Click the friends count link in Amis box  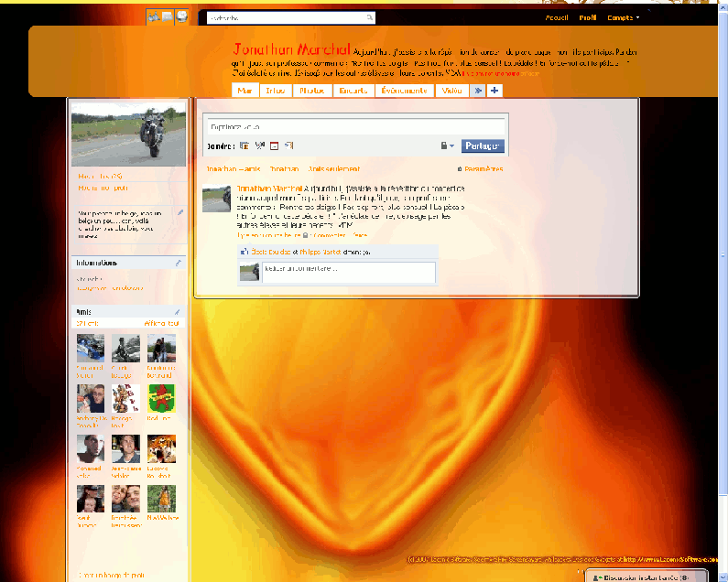[x=87, y=323]
